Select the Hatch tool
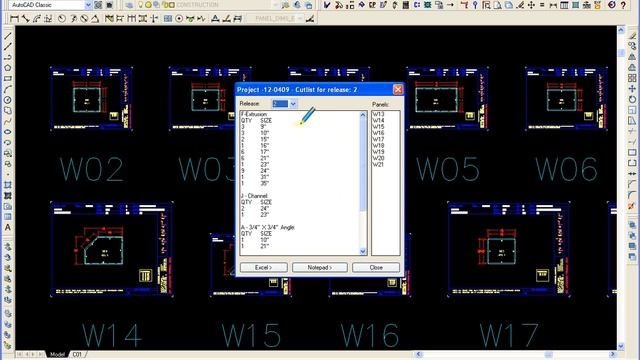640x360 pixels. (x=7, y=185)
